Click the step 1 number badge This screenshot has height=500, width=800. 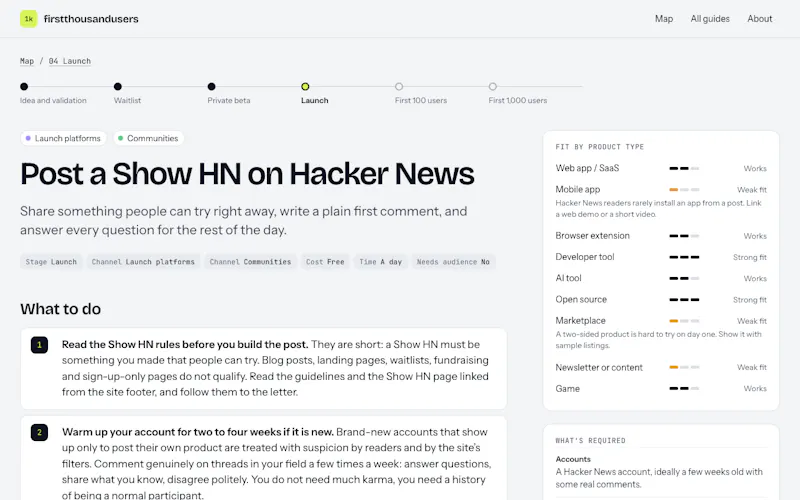[39, 345]
